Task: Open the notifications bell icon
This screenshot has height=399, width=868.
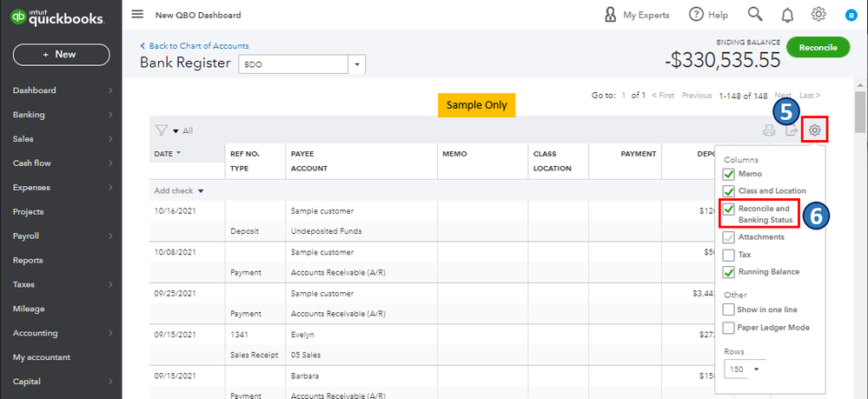Action: [x=786, y=15]
